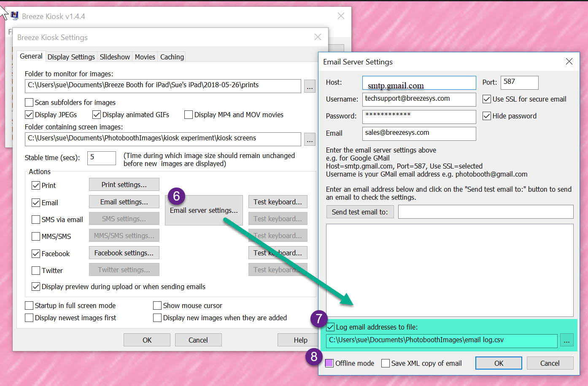Click Cancel in Breeze Kiosk Settings
Screen dimensions: 588x386
click(198, 340)
